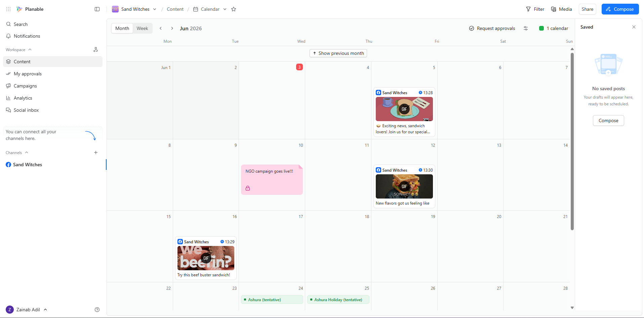
Task: Open Calendar view dropdown
Action: pyautogui.click(x=210, y=9)
